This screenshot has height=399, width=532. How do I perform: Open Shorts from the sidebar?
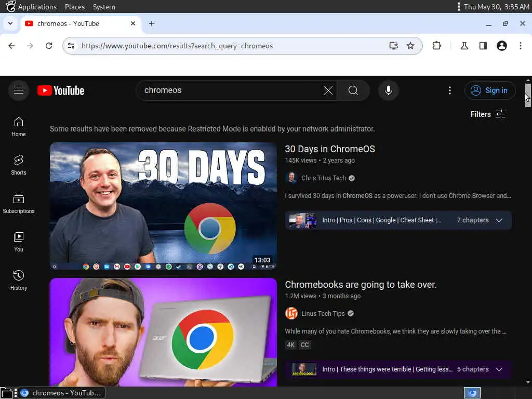click(19, 165)
